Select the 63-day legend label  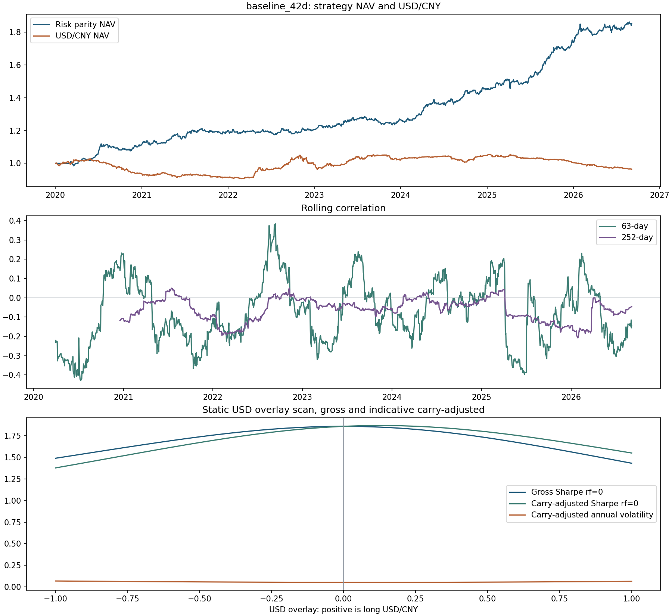tap(635, 226)
